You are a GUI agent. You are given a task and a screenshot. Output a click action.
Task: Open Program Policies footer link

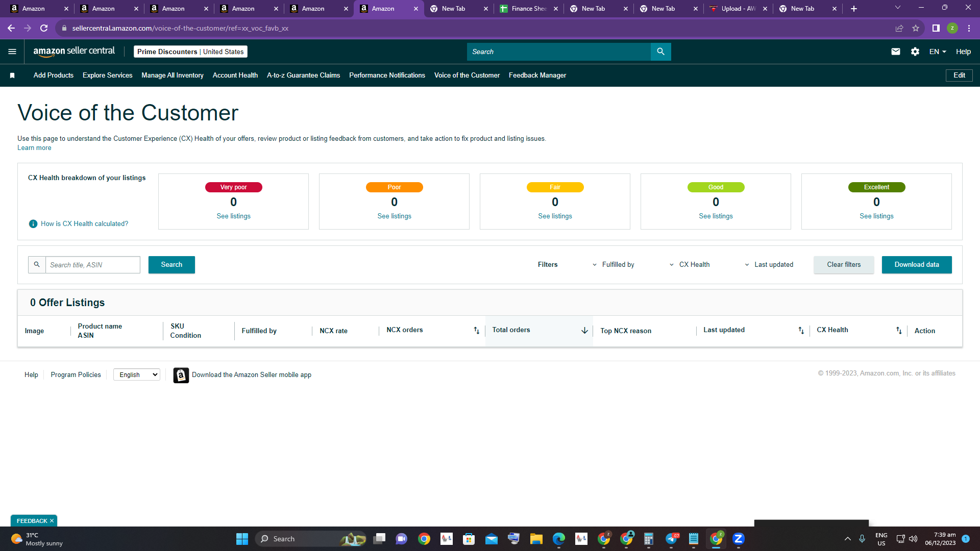coord(76,375)
